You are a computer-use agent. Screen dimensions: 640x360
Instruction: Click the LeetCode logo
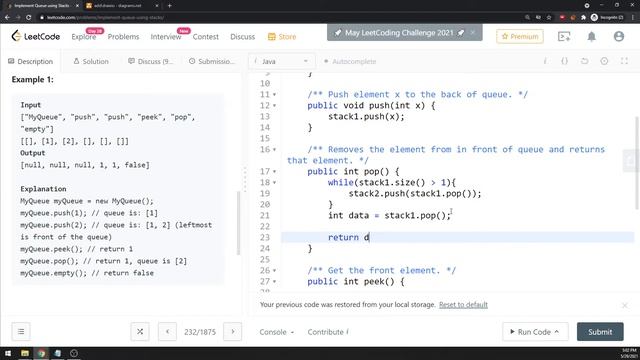[36, 36]
